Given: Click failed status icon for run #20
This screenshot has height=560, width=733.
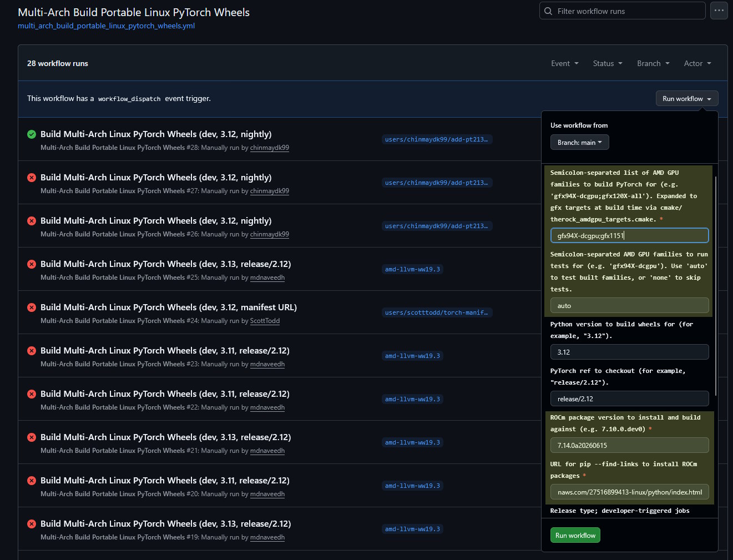Looking at the screenshot, I should click(32, 481).
